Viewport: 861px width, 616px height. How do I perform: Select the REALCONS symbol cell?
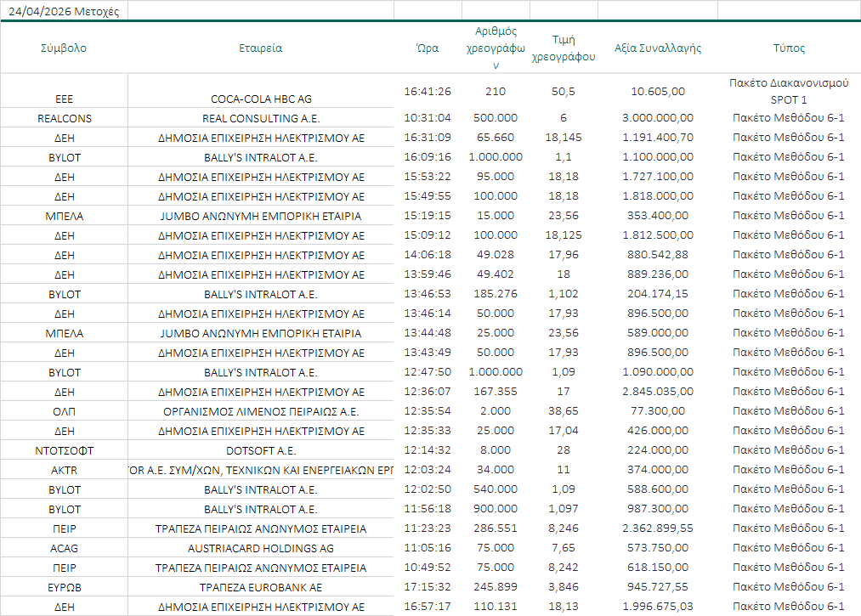(x=64, y=119)
